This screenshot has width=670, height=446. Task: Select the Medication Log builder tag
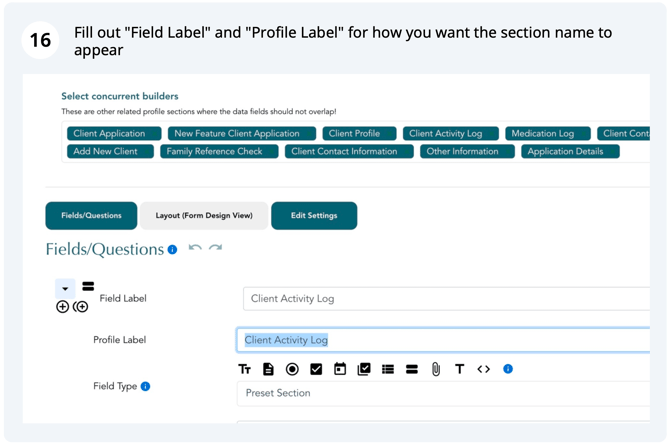[548, 134]
